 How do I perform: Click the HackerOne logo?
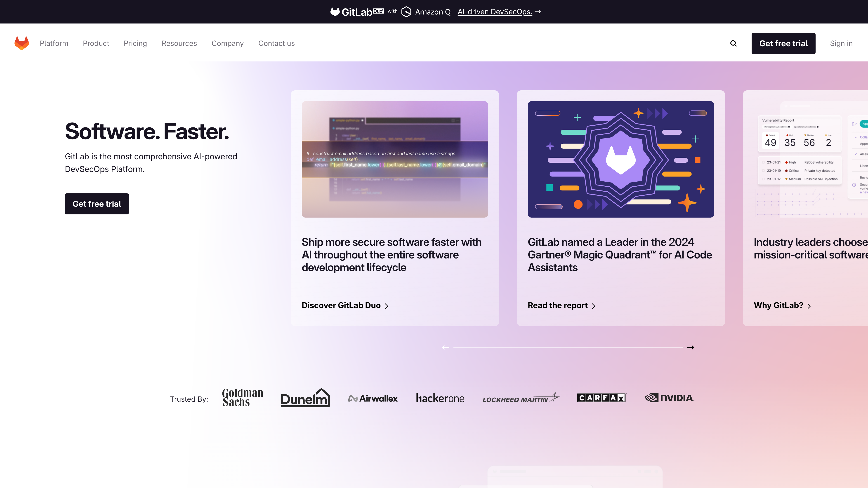click(440, 398)
